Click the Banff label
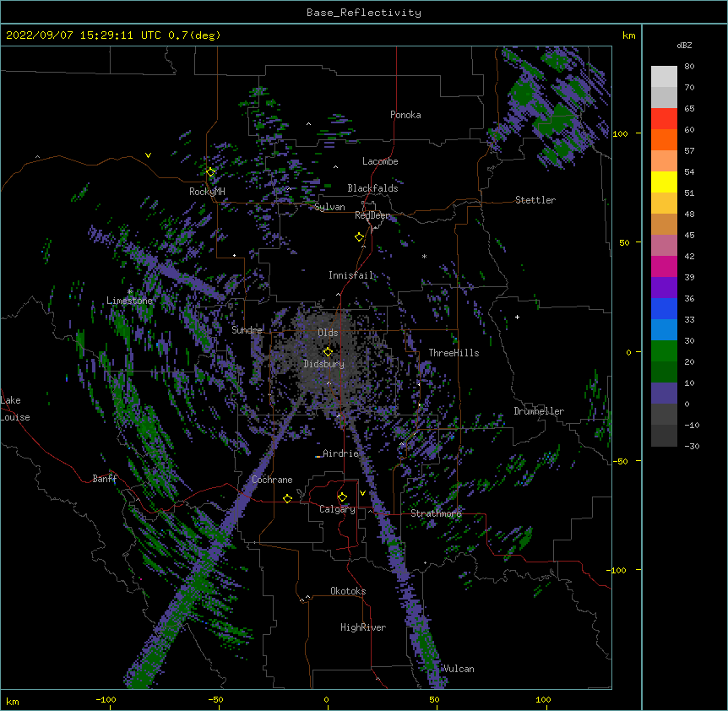 coord(105,479)
